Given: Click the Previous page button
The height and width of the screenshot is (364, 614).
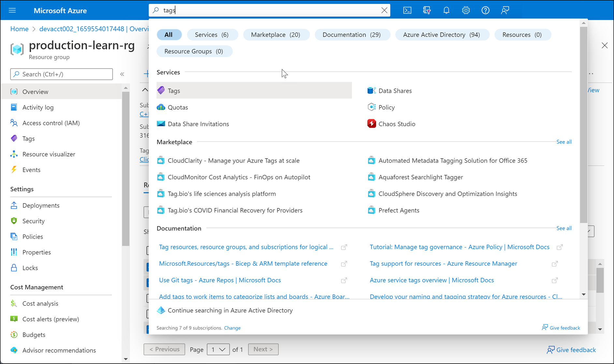Looking at the screenshot, I should [164, 349].
